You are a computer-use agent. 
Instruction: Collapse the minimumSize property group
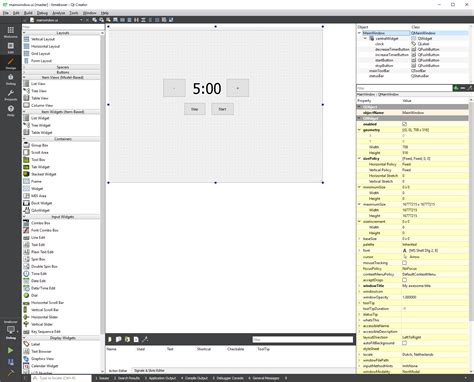pyautogui.click(x=359, y=187)
